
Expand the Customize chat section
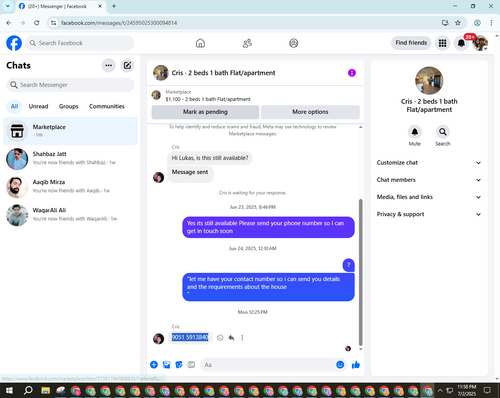429,163
